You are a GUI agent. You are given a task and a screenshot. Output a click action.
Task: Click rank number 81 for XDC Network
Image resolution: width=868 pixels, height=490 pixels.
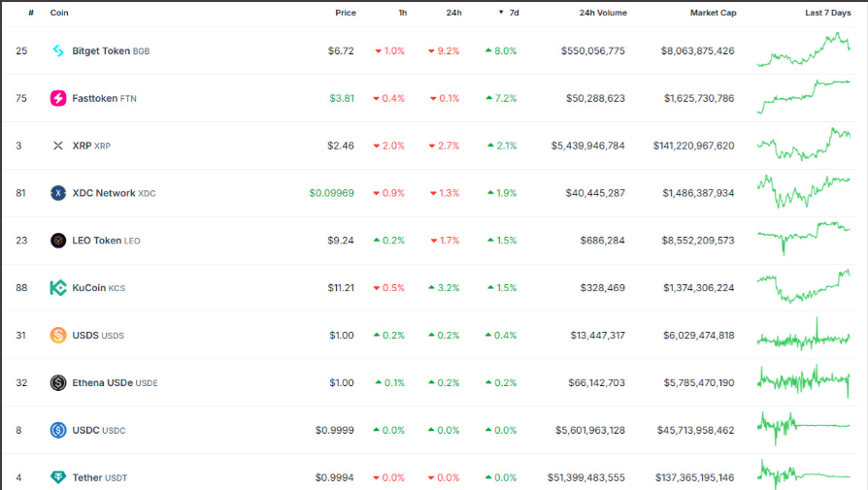tap(21, 193)
